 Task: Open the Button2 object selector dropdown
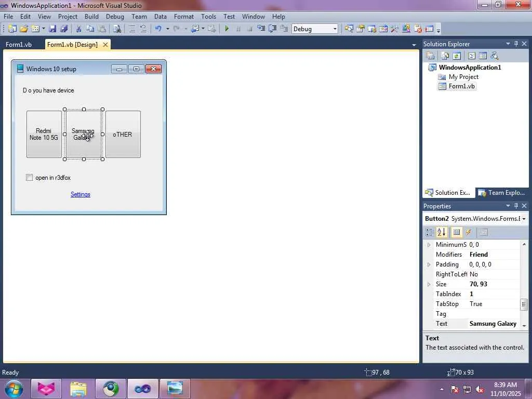click(x=524, y=219)
